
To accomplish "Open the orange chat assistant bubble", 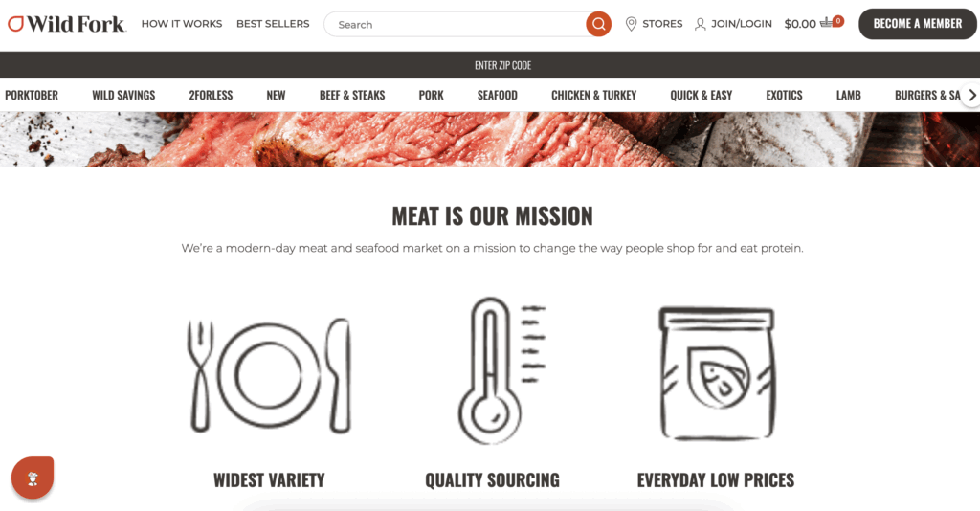I will coord(33,478).
